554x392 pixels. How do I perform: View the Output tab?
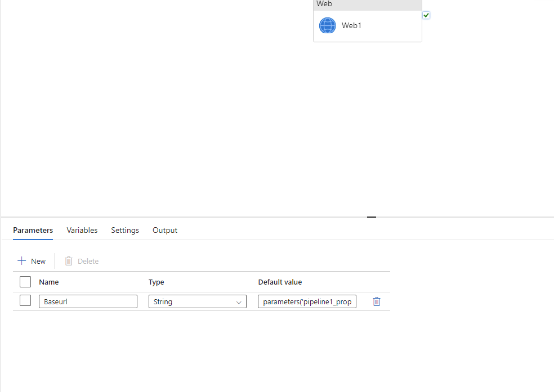click(164, 230)
